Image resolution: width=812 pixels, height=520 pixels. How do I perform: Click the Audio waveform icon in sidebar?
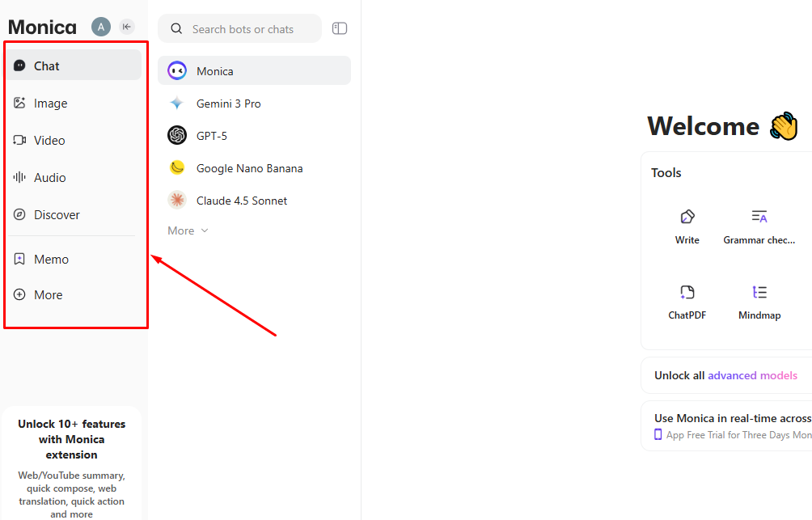click(x=19, y=177)
